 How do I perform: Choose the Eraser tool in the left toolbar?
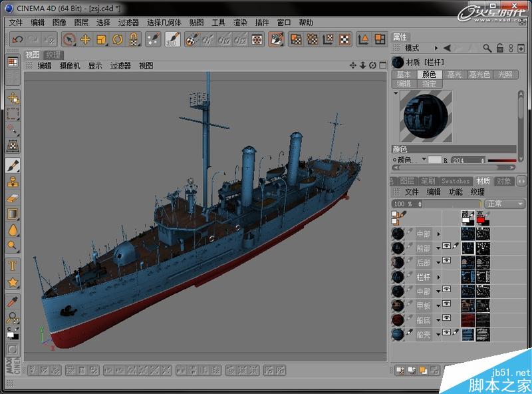coord(13,198)
